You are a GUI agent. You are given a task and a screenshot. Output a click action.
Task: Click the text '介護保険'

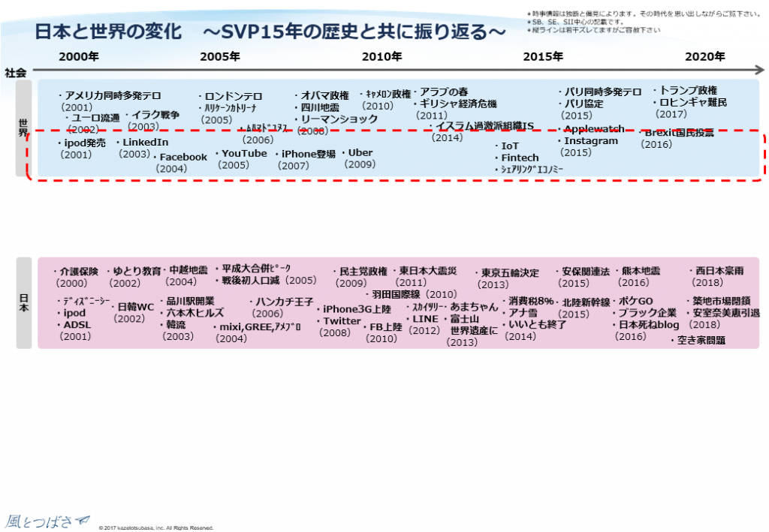pos(79,272)
